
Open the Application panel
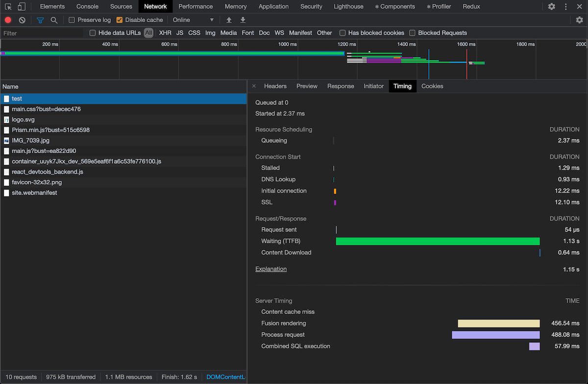click(x=273, y=6)
